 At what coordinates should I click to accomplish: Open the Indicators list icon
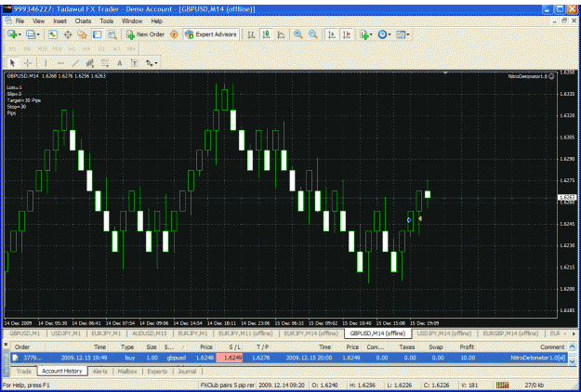click(363, 34)
